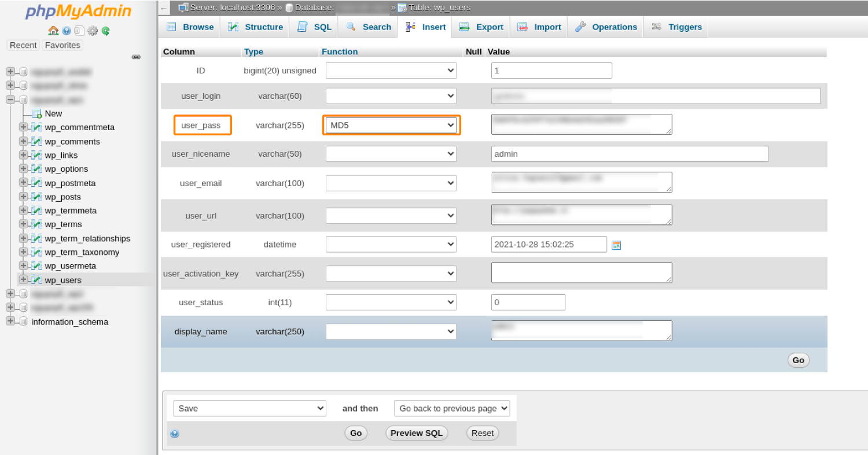Click the table icon beside wp_links
The height and width of the screenshot is (455, 868).
pos(36,155)
